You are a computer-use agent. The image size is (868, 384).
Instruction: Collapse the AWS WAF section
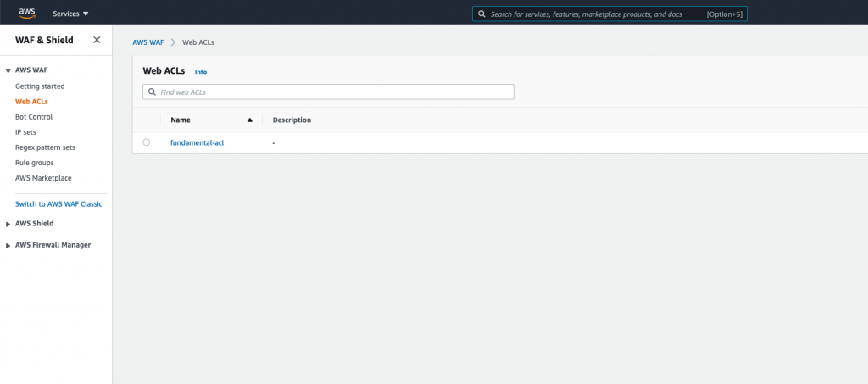(8, 70)
